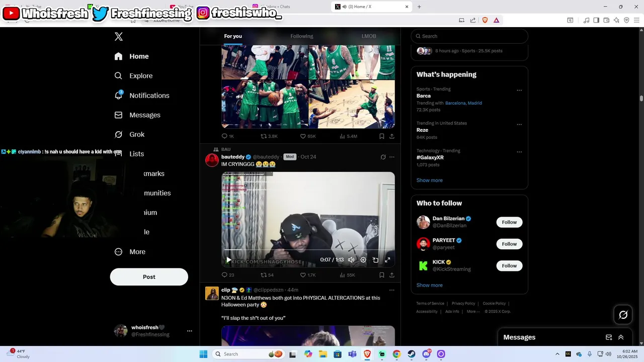Play the bauteddy video
The width and height of the screenshot is (644, 362).
click(x=228, y=260)
